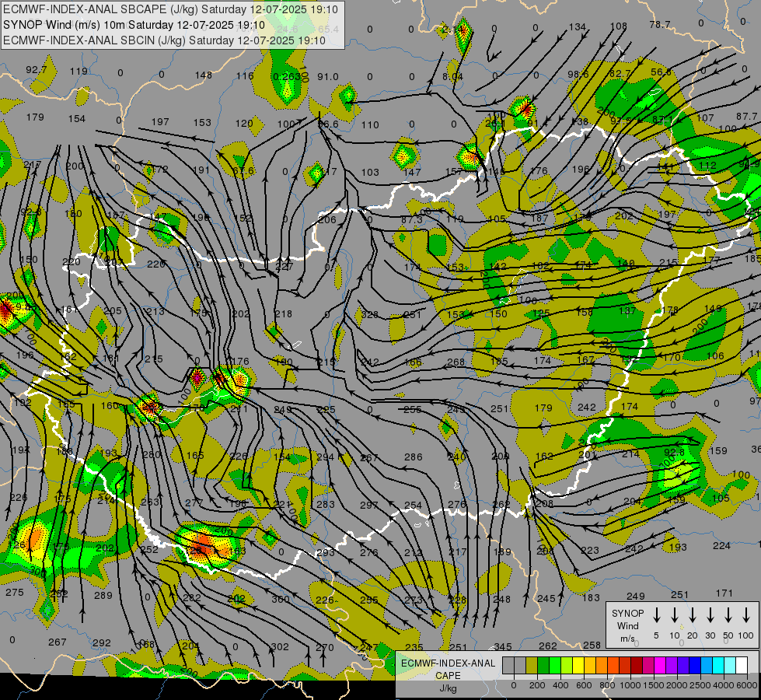Click the map value 328

click(x=369, y=314)
